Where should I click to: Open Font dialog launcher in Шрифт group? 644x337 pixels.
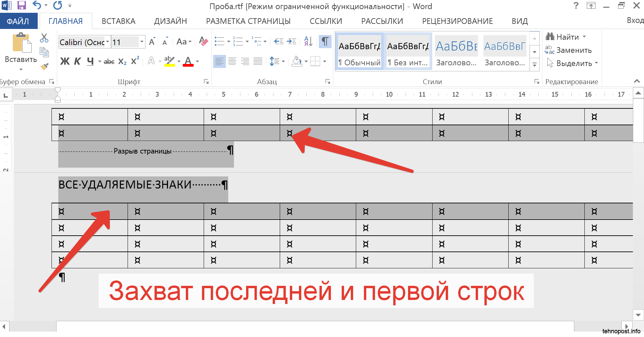pyautogui.click(x=206, y=82)
